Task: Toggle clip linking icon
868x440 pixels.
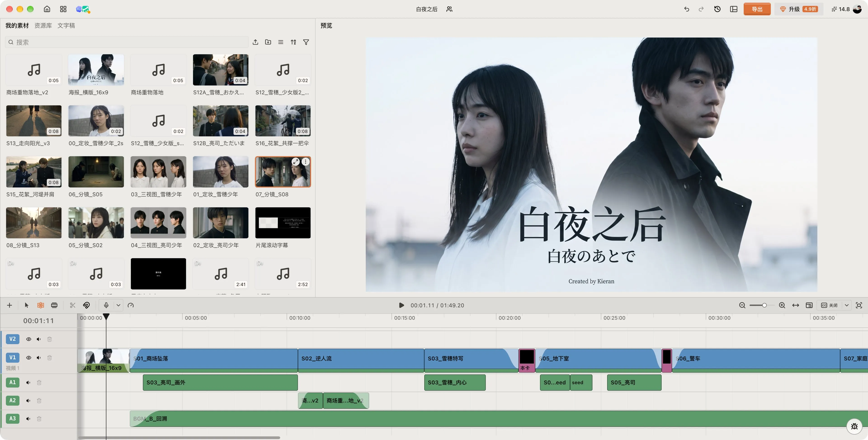Action: 86,305
